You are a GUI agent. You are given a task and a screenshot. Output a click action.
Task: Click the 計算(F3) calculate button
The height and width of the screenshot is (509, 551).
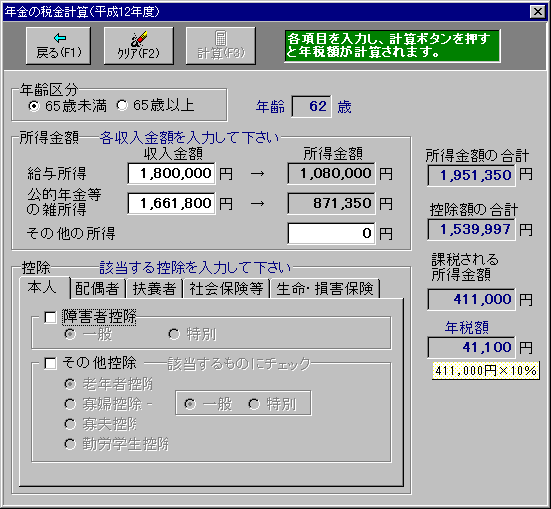point(221,46)
